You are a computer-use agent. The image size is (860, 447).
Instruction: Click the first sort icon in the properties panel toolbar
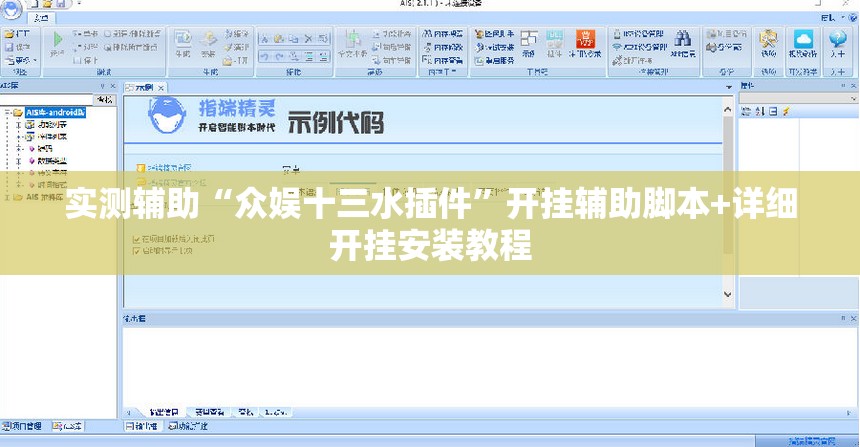(x=746, y=111)
